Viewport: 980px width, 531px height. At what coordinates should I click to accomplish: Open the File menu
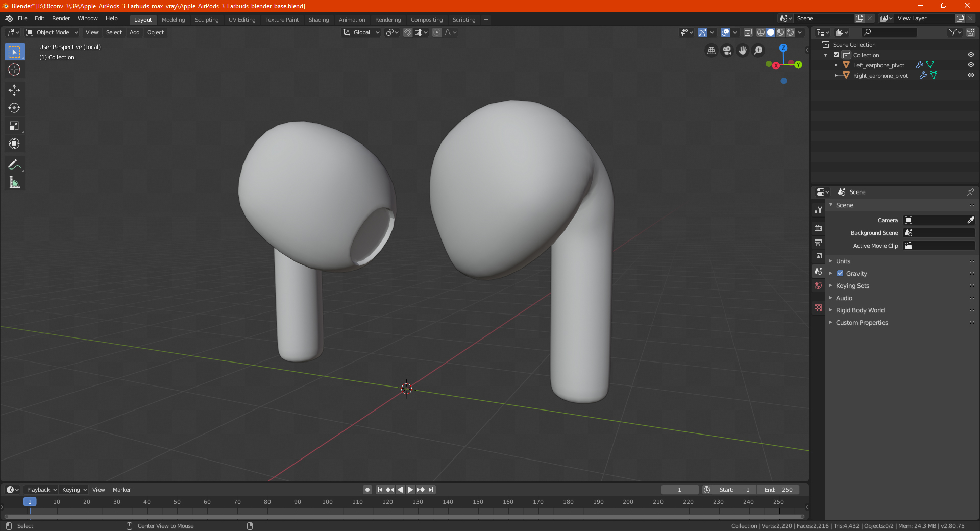22,18
